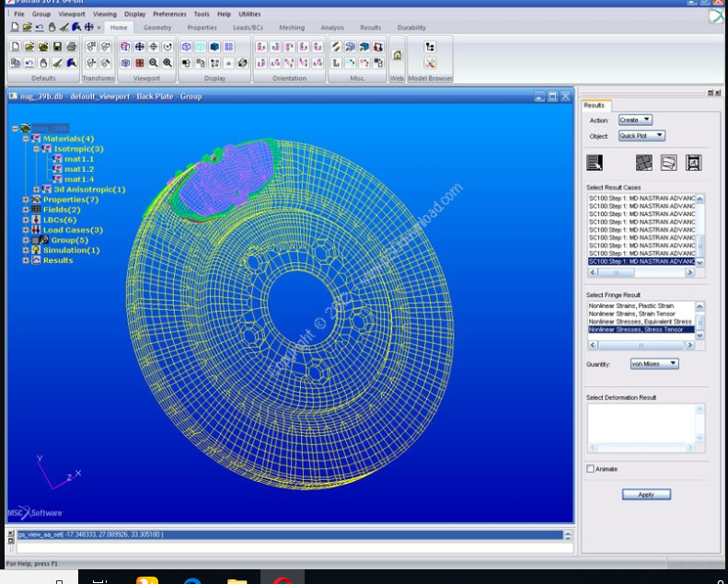The width and height of the screenshot is (728, 584).
Task: Switch to the Loads/BCs ribbon tab
Action: pyautogui.click(x=248, y=28)
